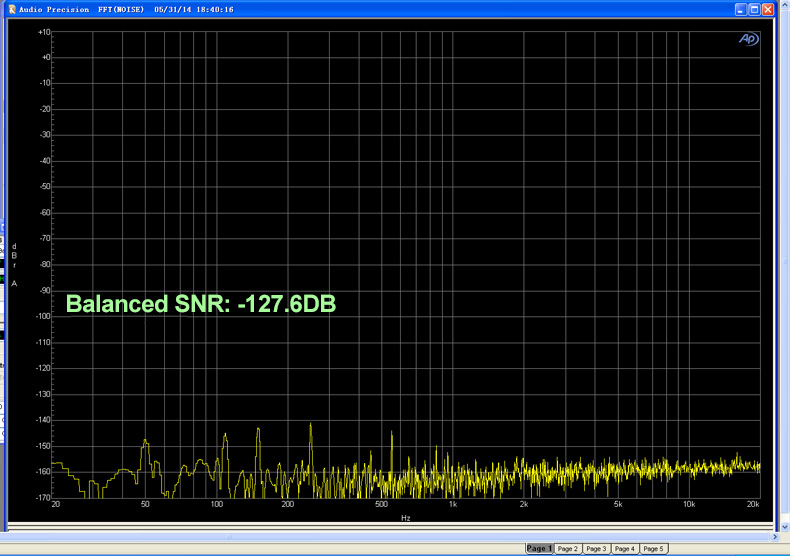Viewport: 790px width, 556px height.
Task: Click the 20k frequency axis tick label
Action: (754, 505)
